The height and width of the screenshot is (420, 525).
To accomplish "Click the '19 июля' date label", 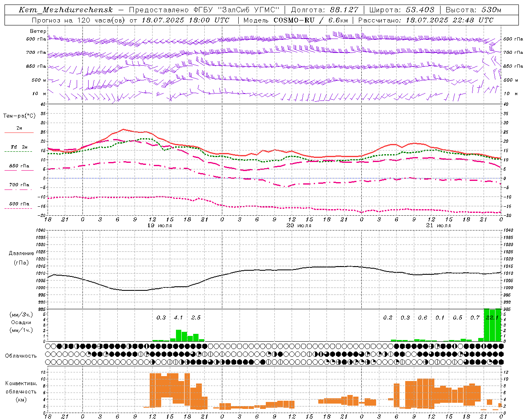I will (160, 226).
